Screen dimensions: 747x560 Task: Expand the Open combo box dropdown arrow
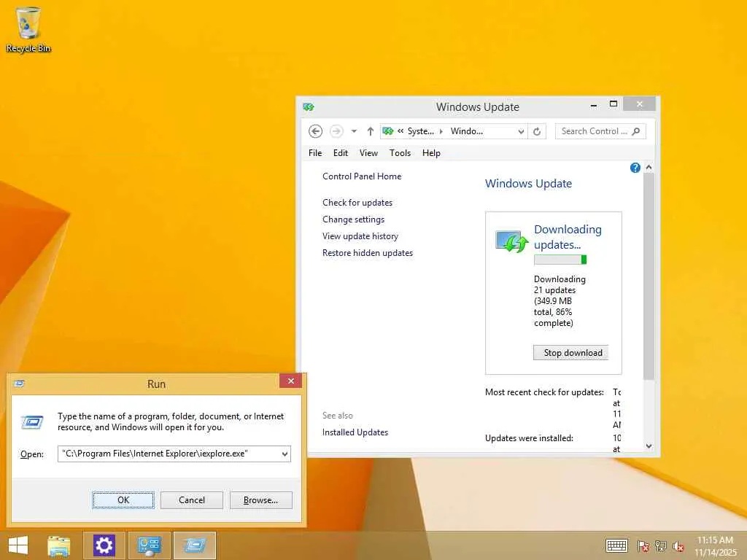(285, 454)
